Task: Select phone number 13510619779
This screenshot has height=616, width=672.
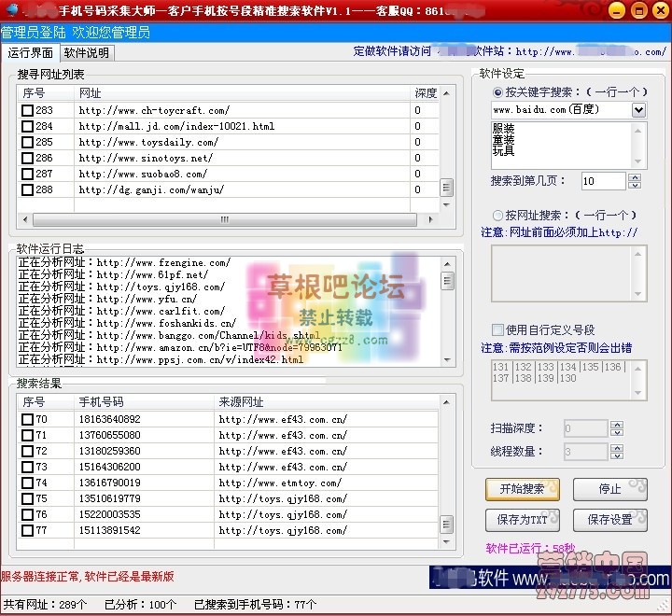Action: tap(110, 498)
